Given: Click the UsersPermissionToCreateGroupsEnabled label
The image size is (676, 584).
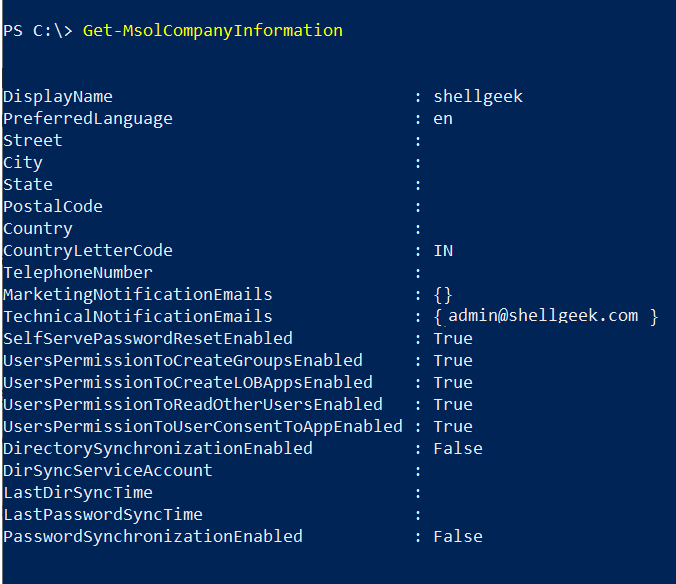Looking at the screenshot, I should [x=183, y=361].
